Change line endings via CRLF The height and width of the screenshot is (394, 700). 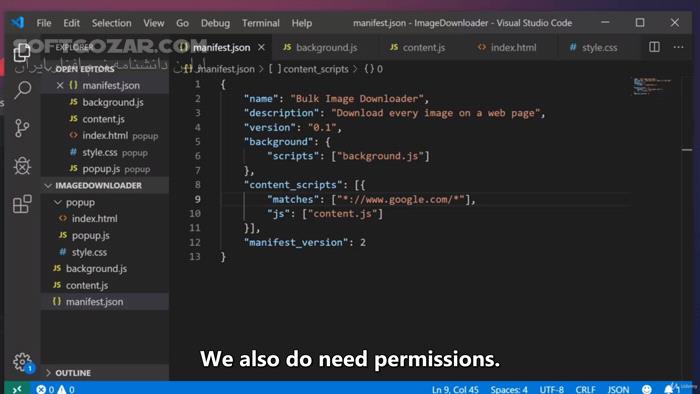click(585, 389)
